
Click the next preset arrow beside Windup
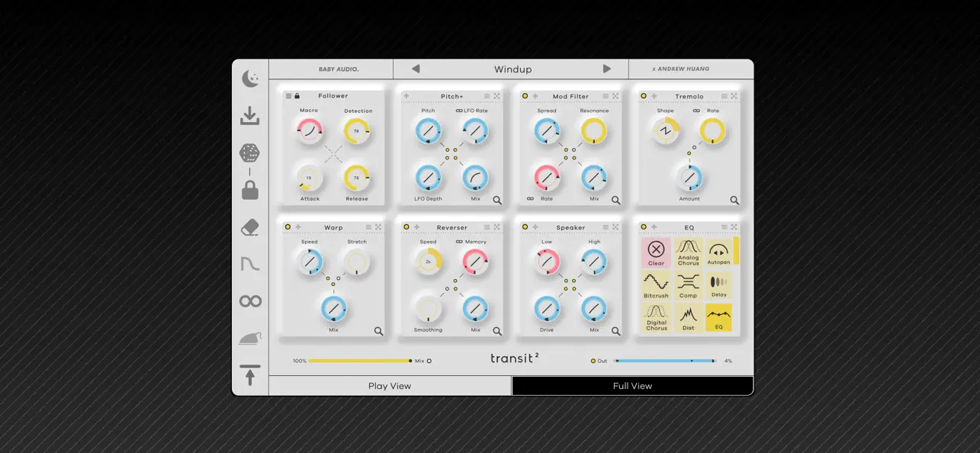607,69
